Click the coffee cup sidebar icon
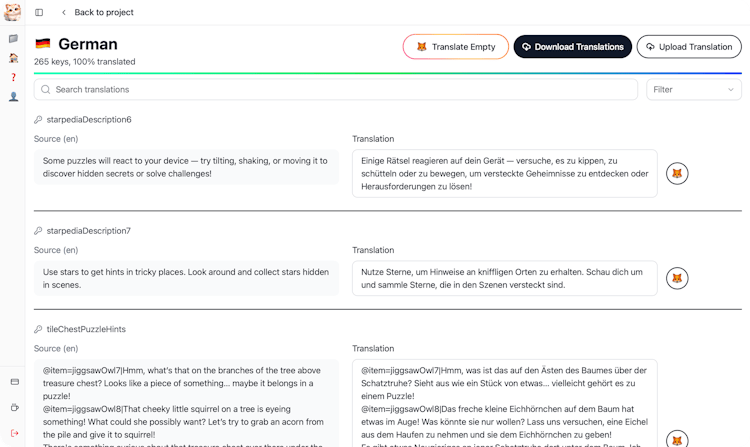The image size is (750, 447). point(13,407)
